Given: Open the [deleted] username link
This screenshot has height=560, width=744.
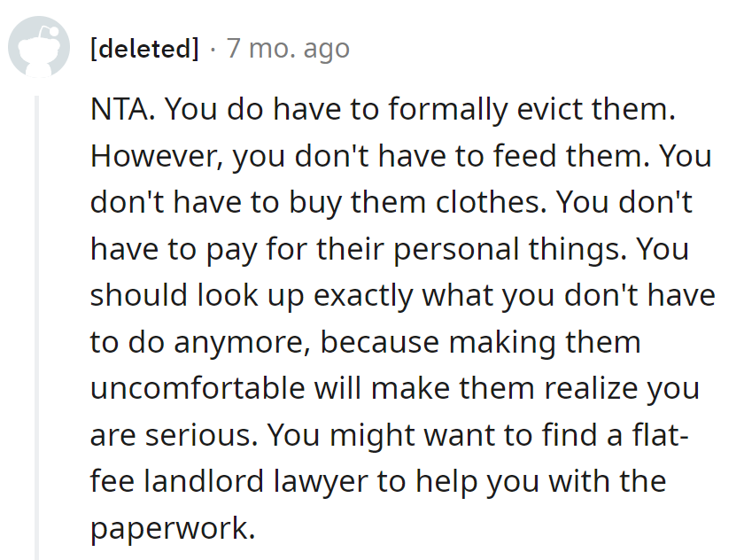Looking at the screenshot, I should tap(144, 48).
